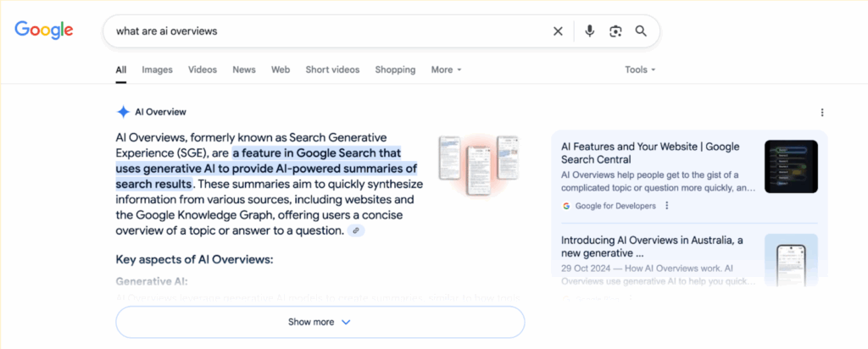Click the AI Overview sparkle icon
The width and height of the screenshot is (868, 349).
pos(123,112)
